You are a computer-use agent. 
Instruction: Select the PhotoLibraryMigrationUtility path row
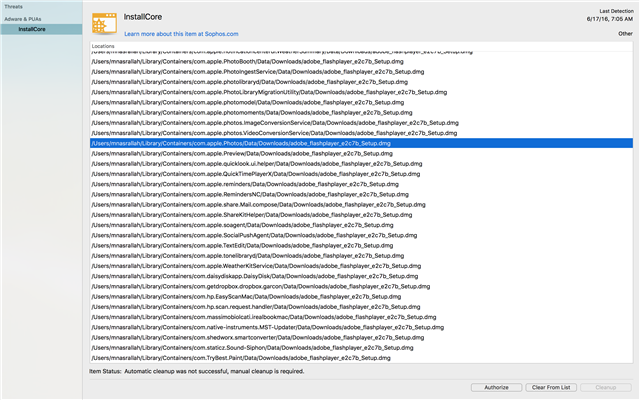pos(361,92)
